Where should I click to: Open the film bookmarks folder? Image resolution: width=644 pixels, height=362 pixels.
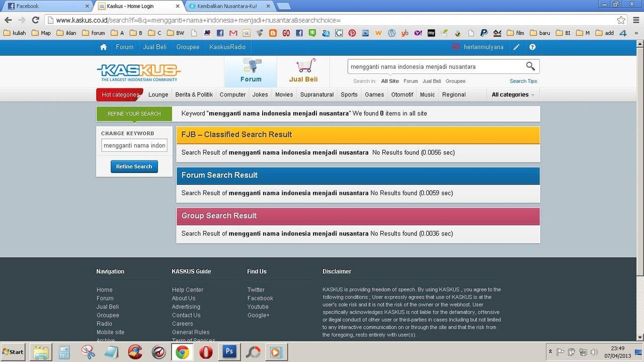point(516,33)
